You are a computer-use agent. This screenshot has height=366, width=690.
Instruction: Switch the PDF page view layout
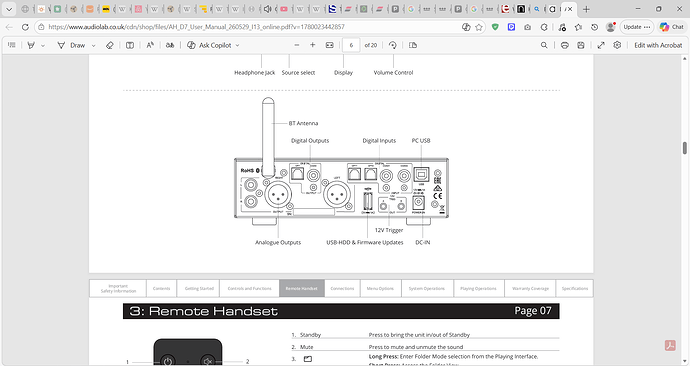click(x=413, y=45)
